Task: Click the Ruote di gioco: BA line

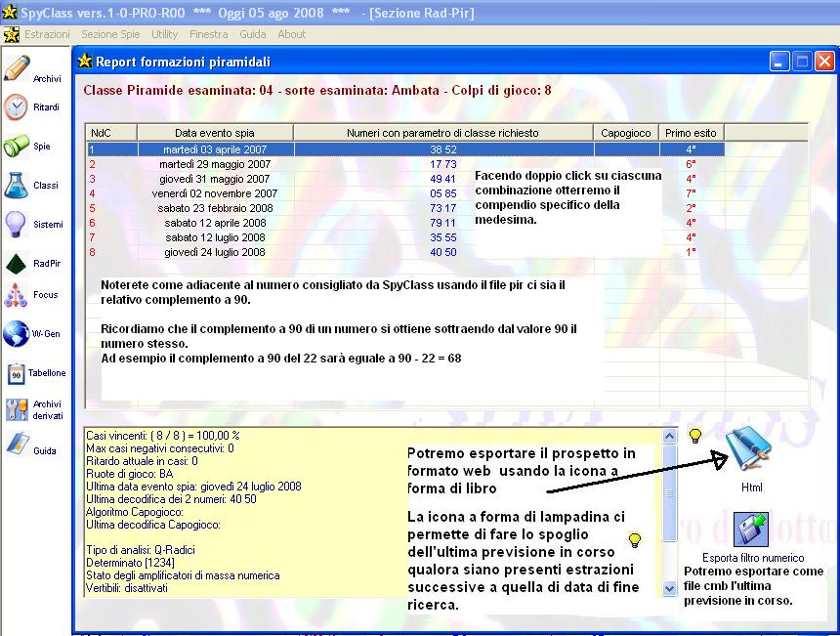Action: (x=130, y=474)
